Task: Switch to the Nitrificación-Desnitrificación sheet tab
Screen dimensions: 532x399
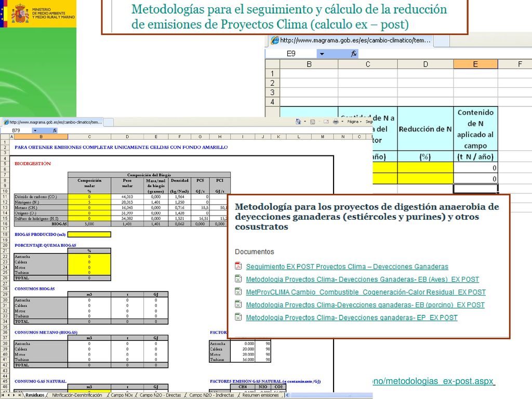Action: point(77,395)
